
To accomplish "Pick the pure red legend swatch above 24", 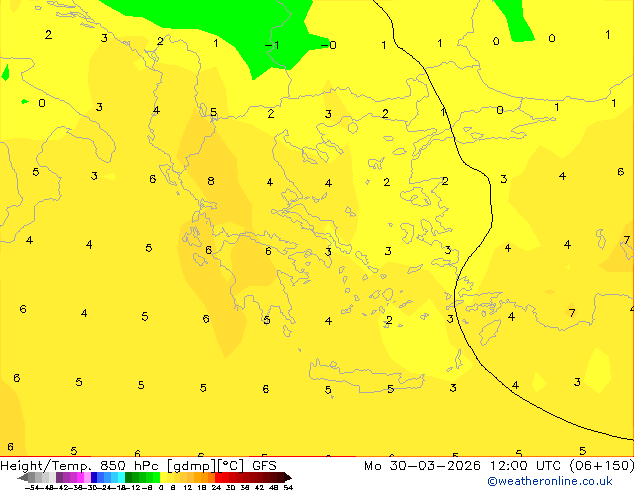I will point(218,477).
